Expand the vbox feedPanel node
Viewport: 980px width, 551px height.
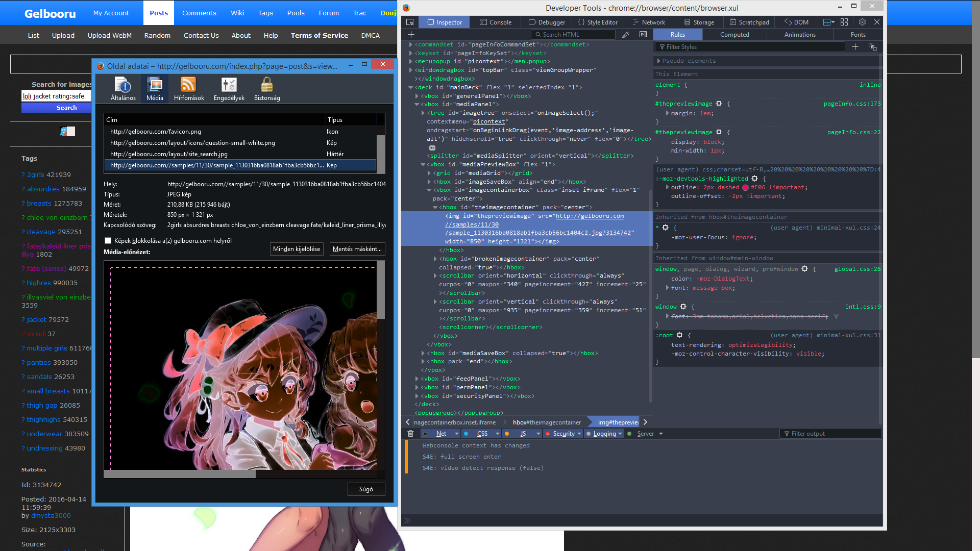coord(417,379)
